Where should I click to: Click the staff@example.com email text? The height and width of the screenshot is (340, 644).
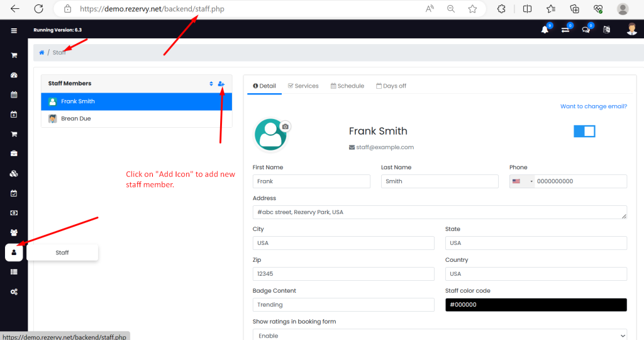point(385,147)
